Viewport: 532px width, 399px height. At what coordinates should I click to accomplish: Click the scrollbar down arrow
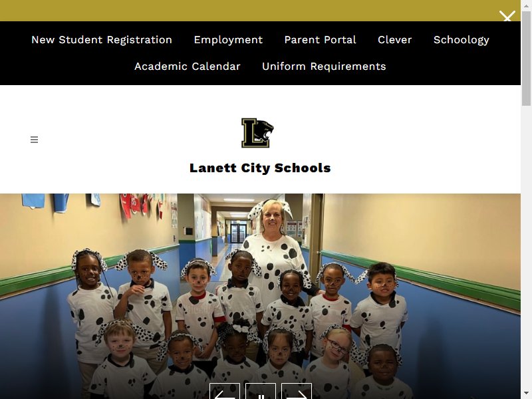(x=526, y=394)
